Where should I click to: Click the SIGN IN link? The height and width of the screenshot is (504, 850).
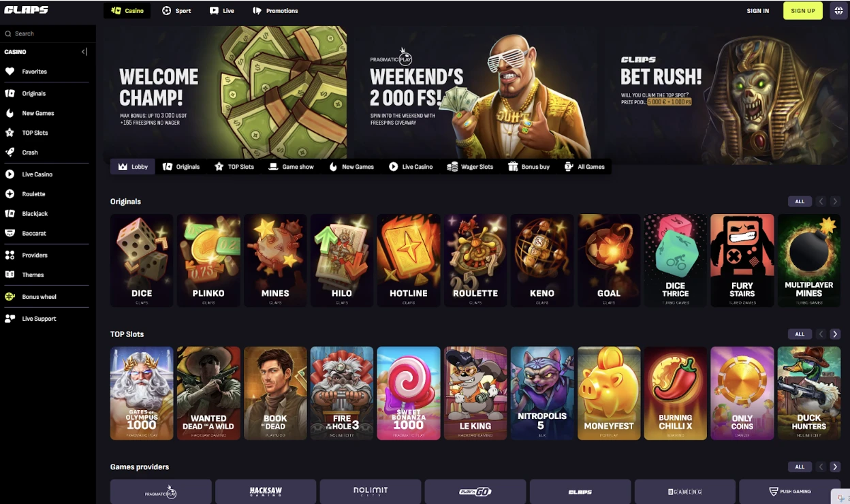(758, 11)
